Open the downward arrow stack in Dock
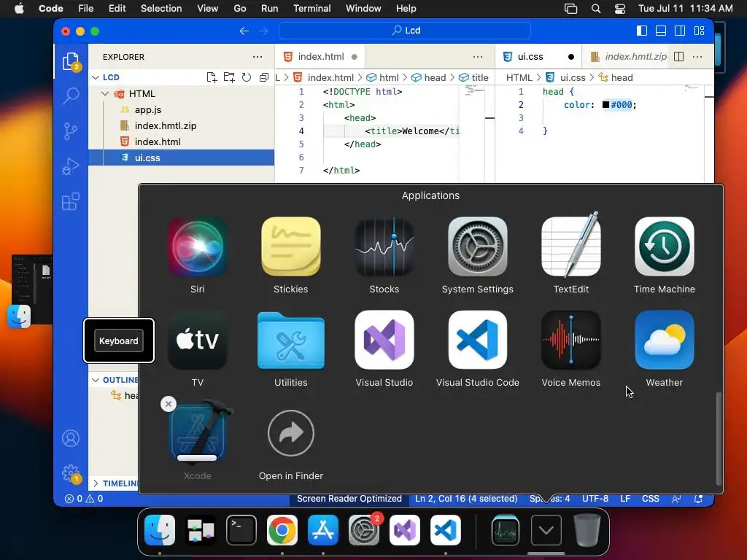The height and width of the screenshot is (560, 747). tap(546, 530)
